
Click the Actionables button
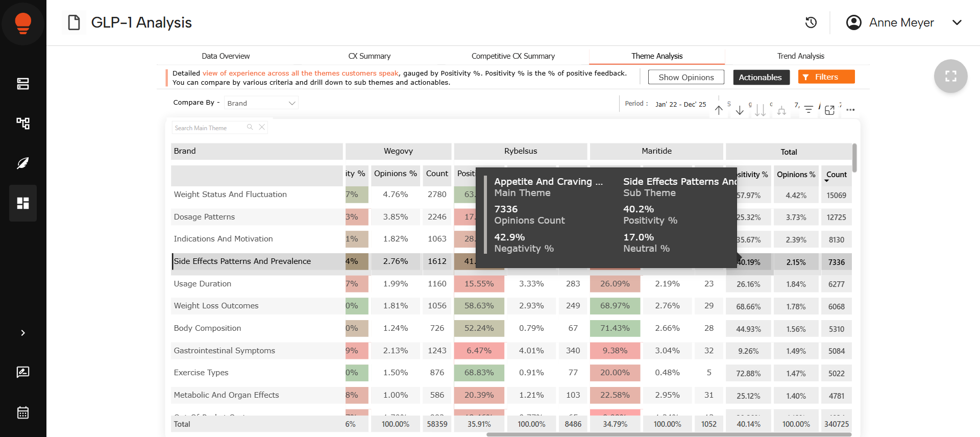point(760,77)
